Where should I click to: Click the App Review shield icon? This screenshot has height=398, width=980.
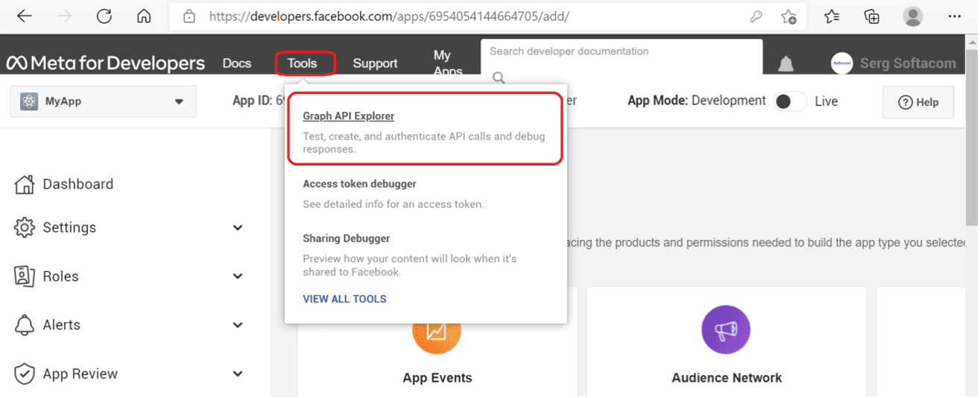[25, 374]
